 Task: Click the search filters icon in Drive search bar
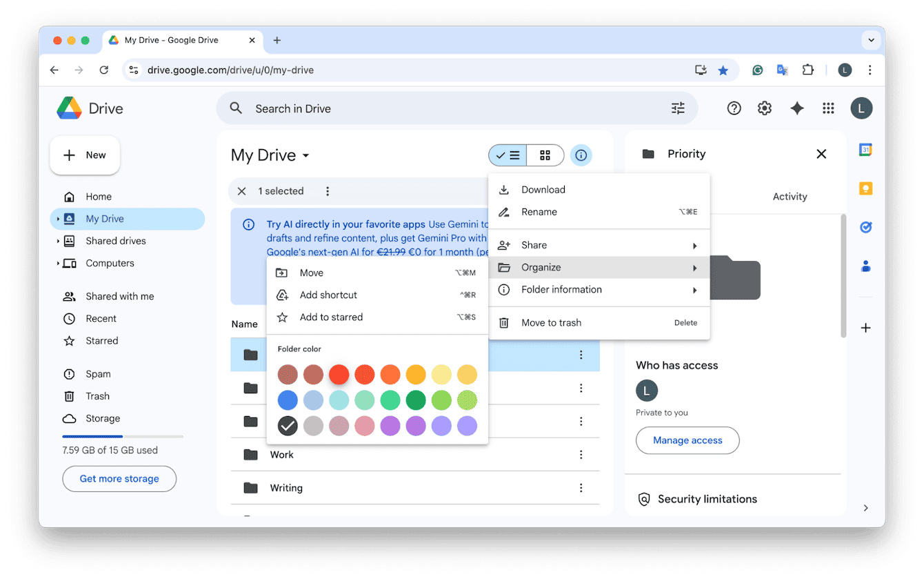pos(678,108)
